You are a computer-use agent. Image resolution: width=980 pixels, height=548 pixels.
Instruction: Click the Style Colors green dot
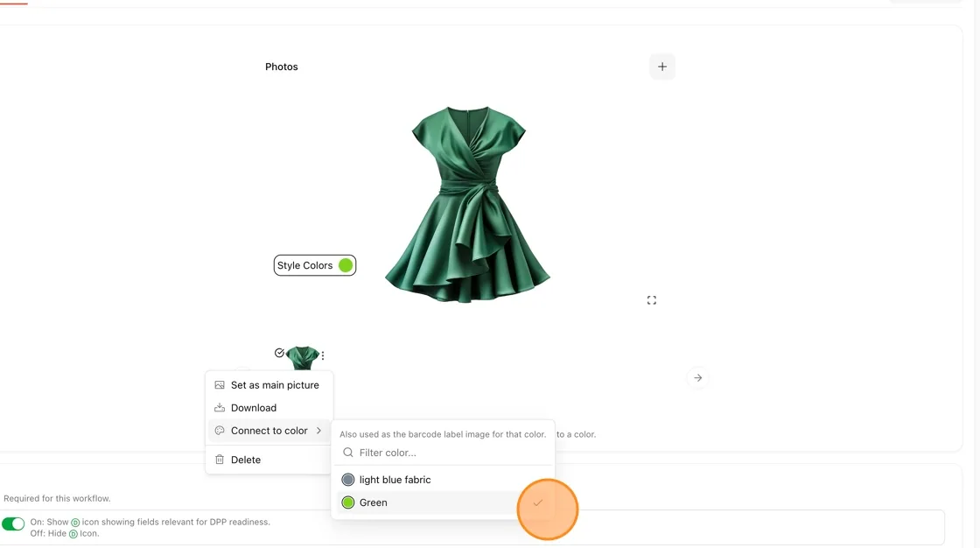point(346,265)
